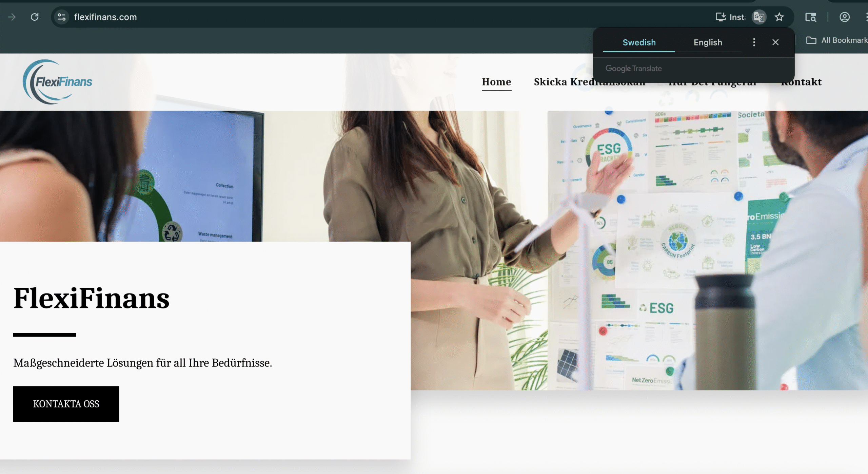Click the Google Translate toolbar icon
Viewport: 868px width, 474px height.
759,17
